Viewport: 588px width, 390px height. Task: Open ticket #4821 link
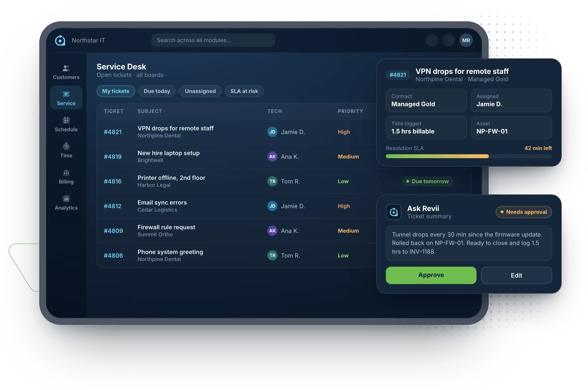[113, 132]
